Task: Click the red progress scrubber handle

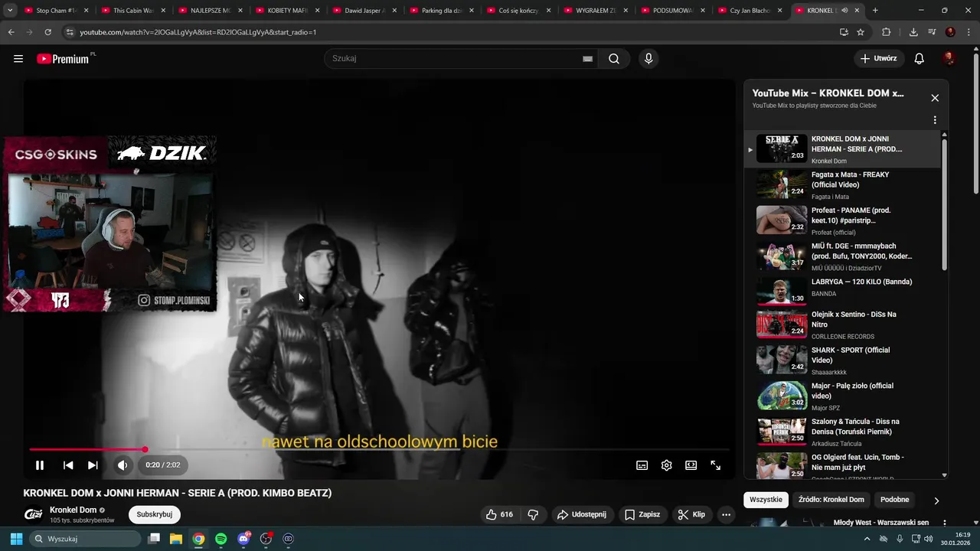Action: (145, 450)
